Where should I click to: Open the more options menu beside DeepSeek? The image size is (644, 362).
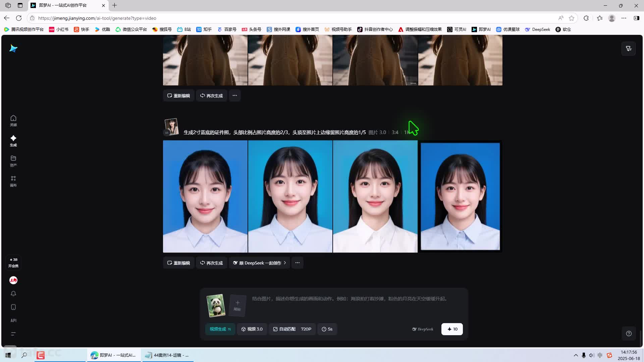click(x=298, y=263)
